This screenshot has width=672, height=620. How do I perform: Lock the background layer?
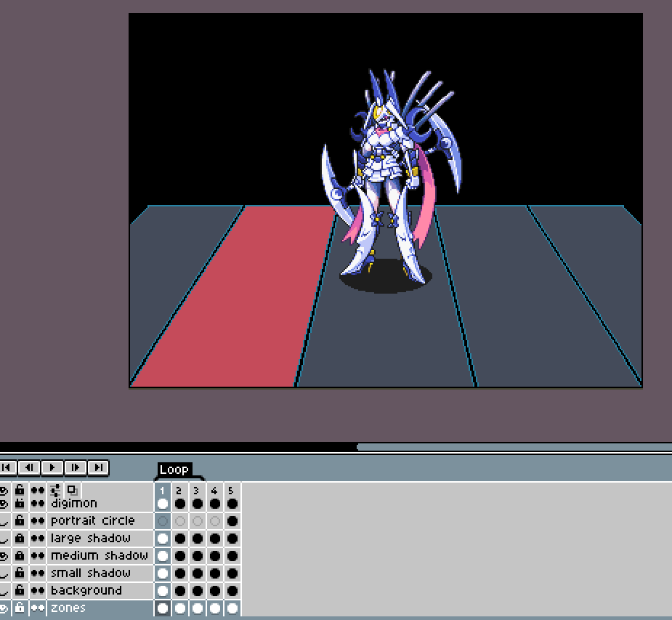coord(20,591)
